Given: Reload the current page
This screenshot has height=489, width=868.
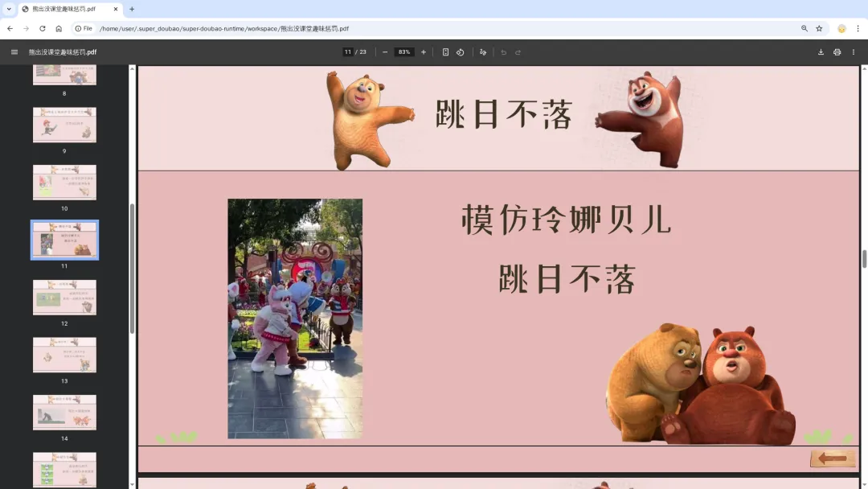Looking at the screenshot, I should tap(42, 28).
